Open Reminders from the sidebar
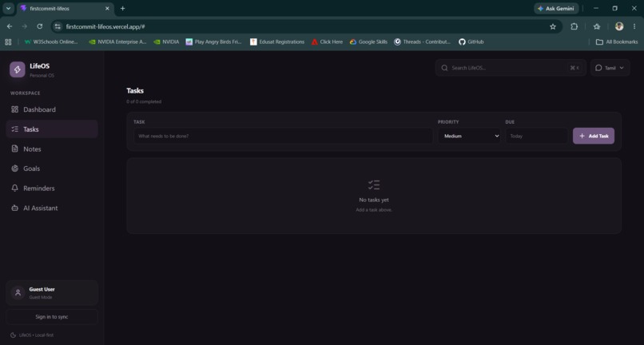 pyautogui.click(x=52, y=188)
